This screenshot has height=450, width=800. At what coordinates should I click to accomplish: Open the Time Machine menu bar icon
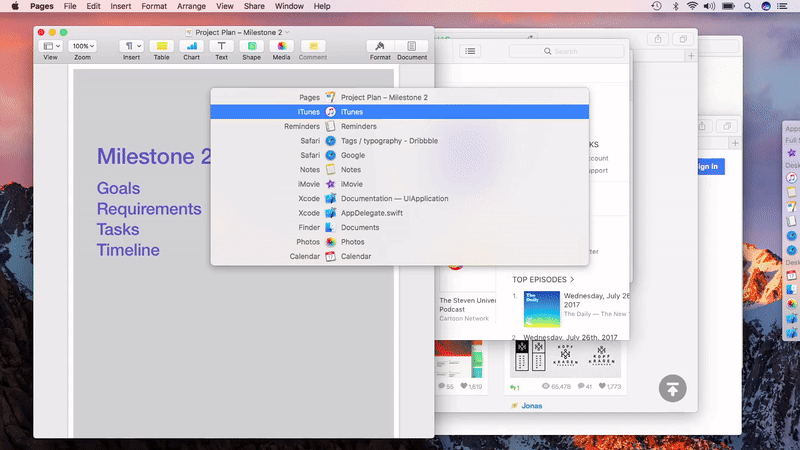pyautogui.click(x=657, y=6)
